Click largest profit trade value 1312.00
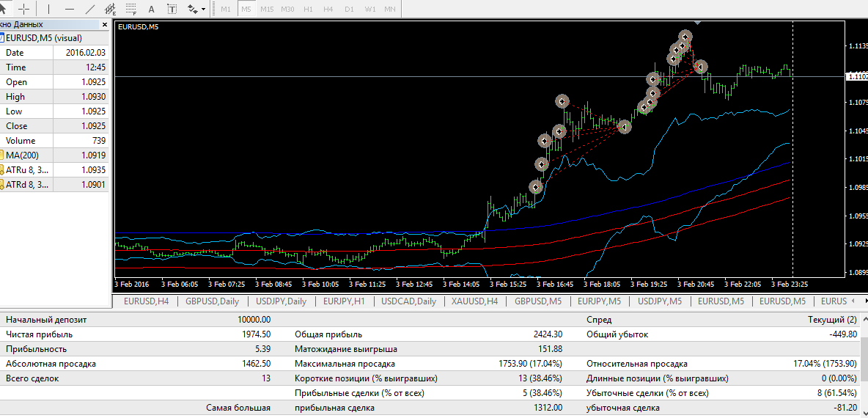 [x=548, y=408]
